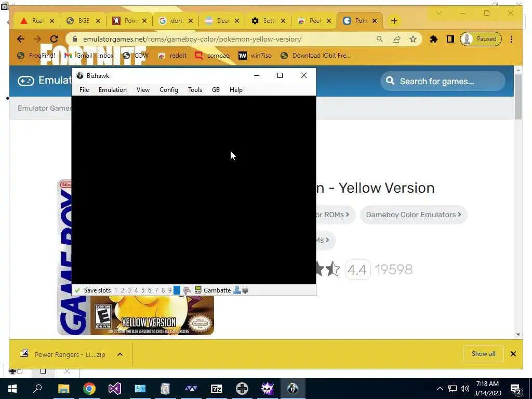Go back in Chrome browser
The image size is (532, 399).
point(21,39)
